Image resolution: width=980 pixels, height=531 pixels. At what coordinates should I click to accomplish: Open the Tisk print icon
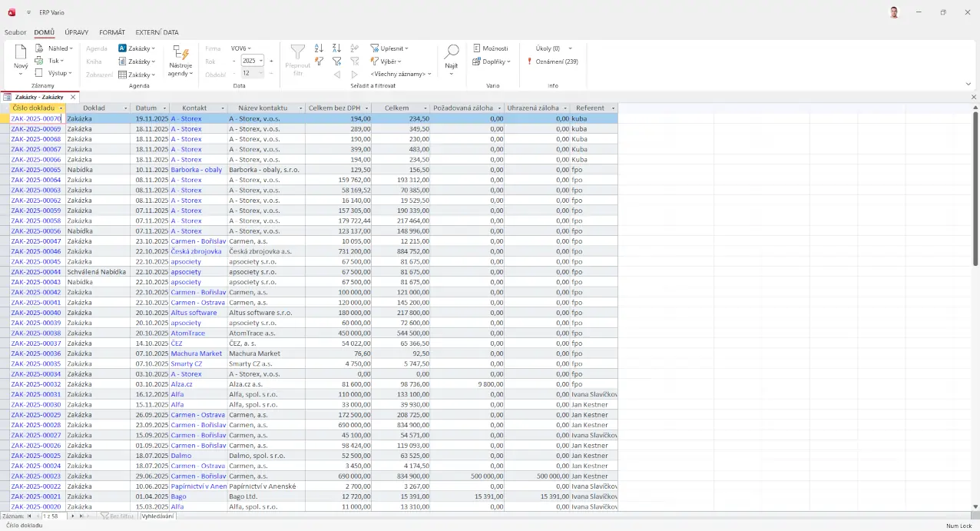39,61
